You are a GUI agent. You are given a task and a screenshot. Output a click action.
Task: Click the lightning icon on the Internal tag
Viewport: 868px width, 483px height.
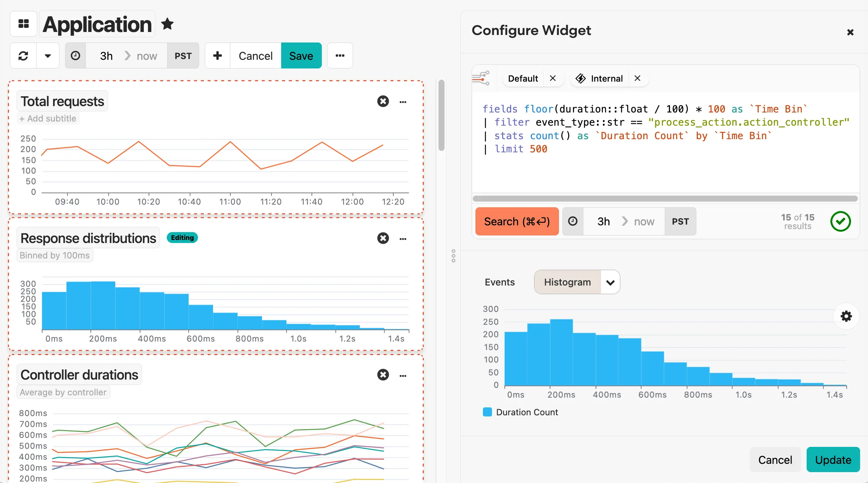click(581, 78)
